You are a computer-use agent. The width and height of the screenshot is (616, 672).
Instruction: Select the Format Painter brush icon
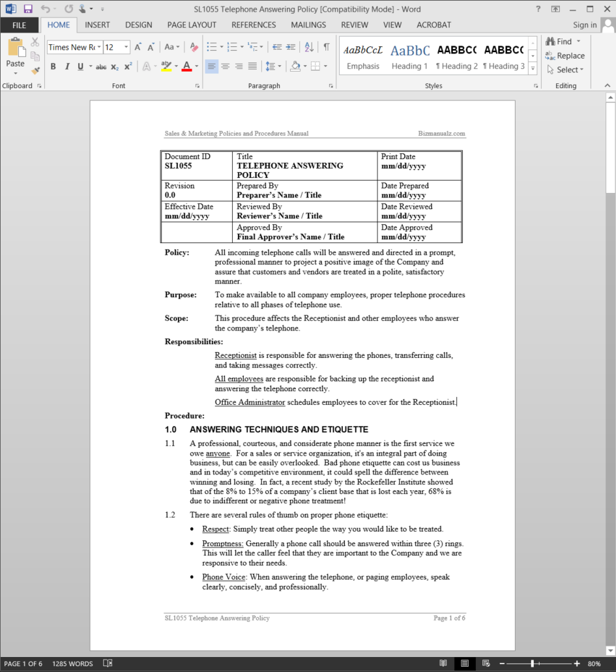click(35, 70)
